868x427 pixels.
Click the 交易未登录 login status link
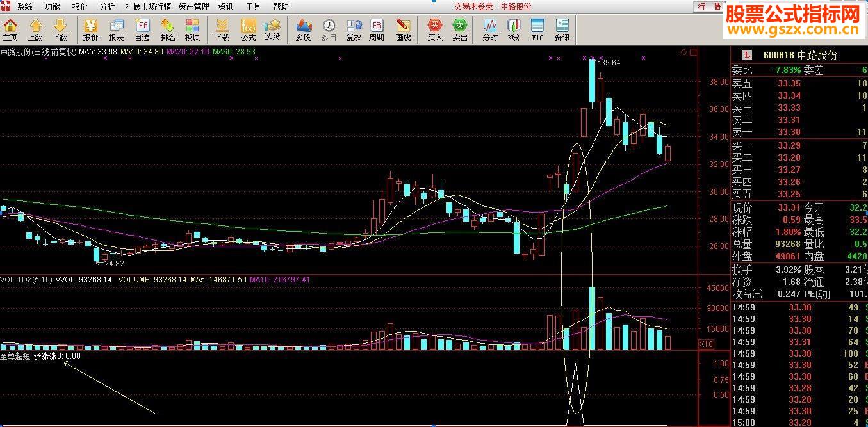[474, 6]
